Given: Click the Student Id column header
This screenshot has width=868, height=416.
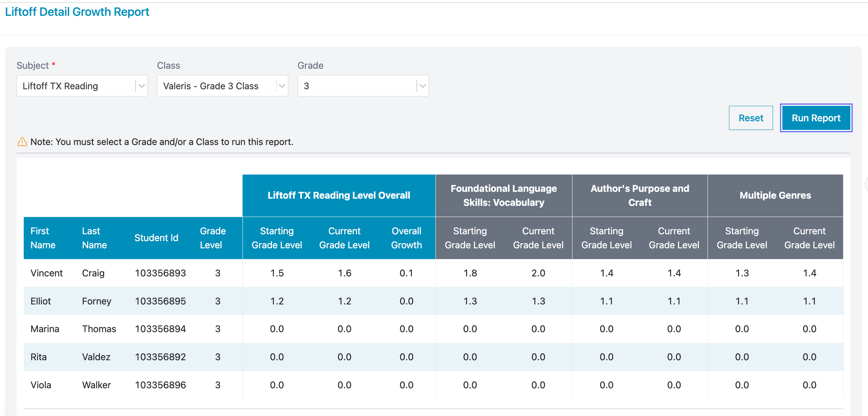Looking at the screenshot, I should click(156, 238).
